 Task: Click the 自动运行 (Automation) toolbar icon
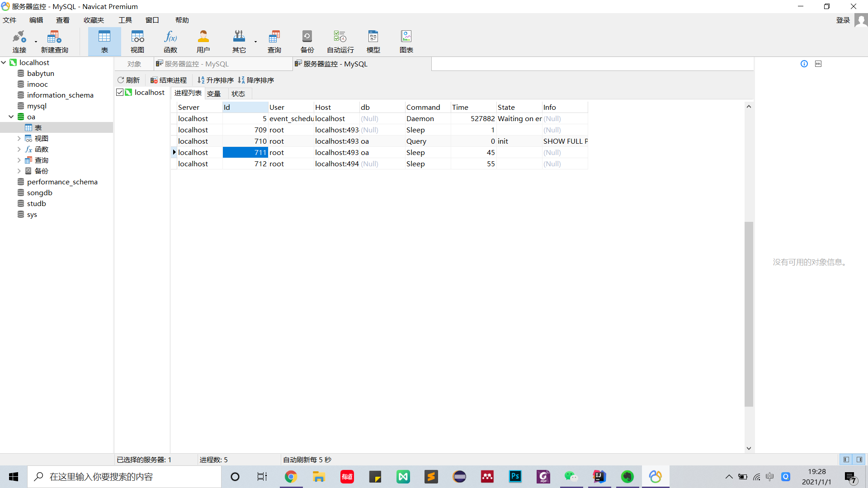click(x=340, y=41)
